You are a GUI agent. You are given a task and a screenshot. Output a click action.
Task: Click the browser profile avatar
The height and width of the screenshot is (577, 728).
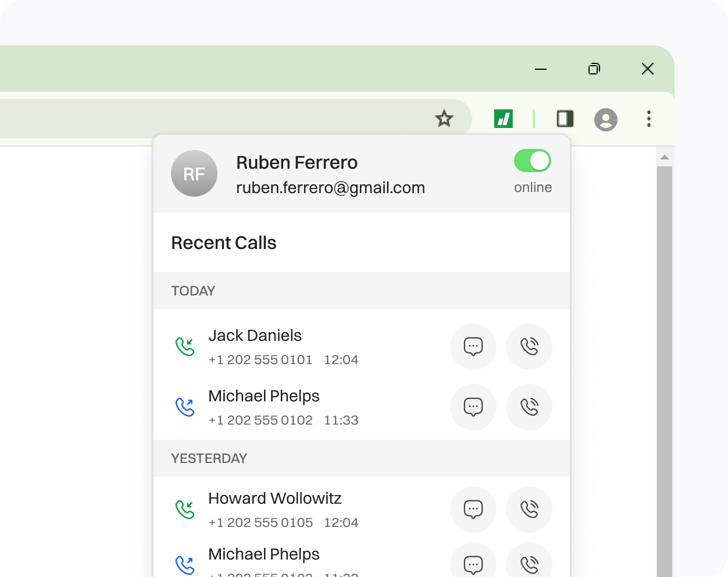(606, 120)
